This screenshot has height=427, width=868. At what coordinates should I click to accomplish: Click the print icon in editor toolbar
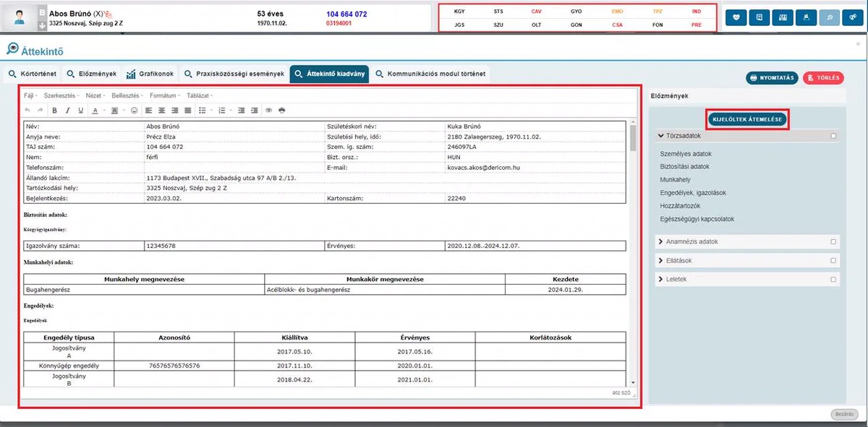pyautogui.click(x=281, y=111)
